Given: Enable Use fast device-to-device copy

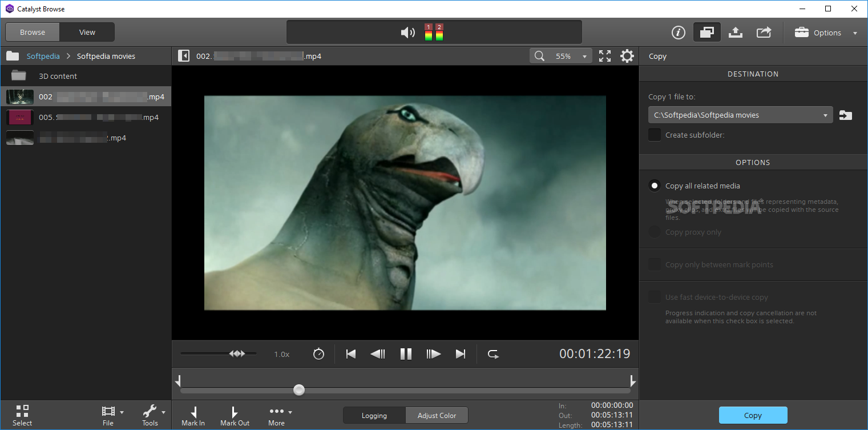Looking at the screenshot, I should click(x=655, y=297).
